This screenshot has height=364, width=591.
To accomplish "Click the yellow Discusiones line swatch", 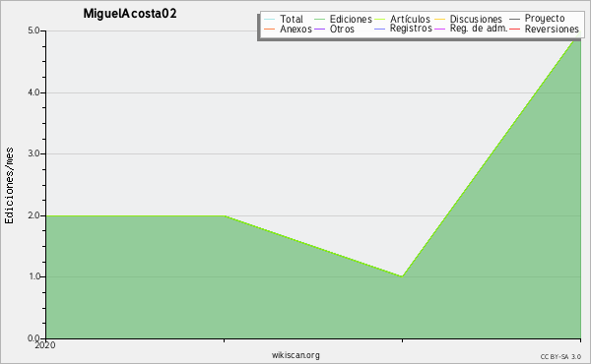I will coord(440,20).
